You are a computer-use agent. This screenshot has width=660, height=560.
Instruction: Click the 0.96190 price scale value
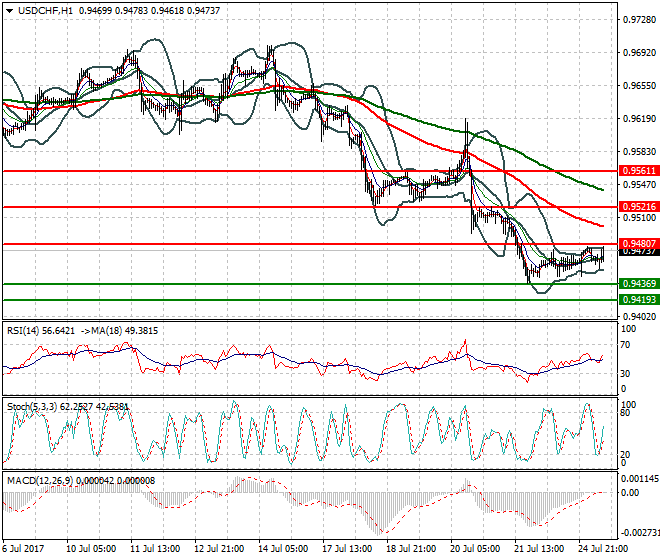pyautogui.click(x=639, y=119)
